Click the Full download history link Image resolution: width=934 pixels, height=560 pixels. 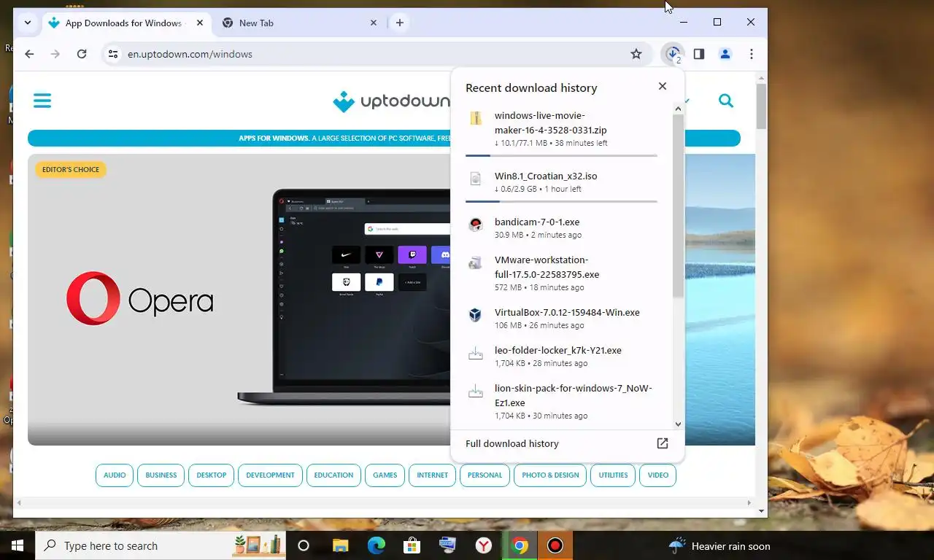(x=512, y=443)
